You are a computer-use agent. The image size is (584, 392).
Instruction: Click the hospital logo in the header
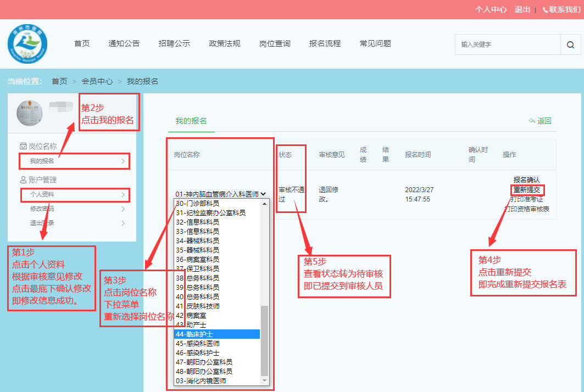27,44
